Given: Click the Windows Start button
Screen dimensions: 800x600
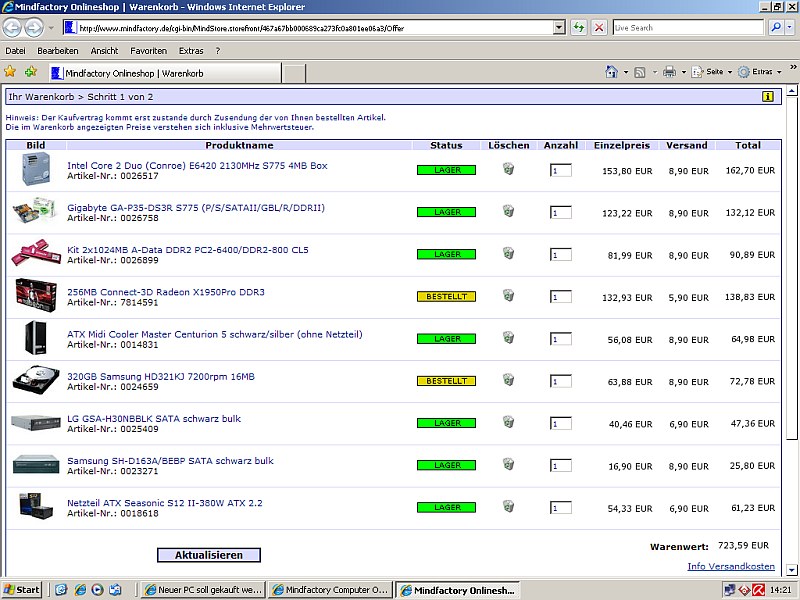Looking at the screenshot, I should click(x=21, y=590).
